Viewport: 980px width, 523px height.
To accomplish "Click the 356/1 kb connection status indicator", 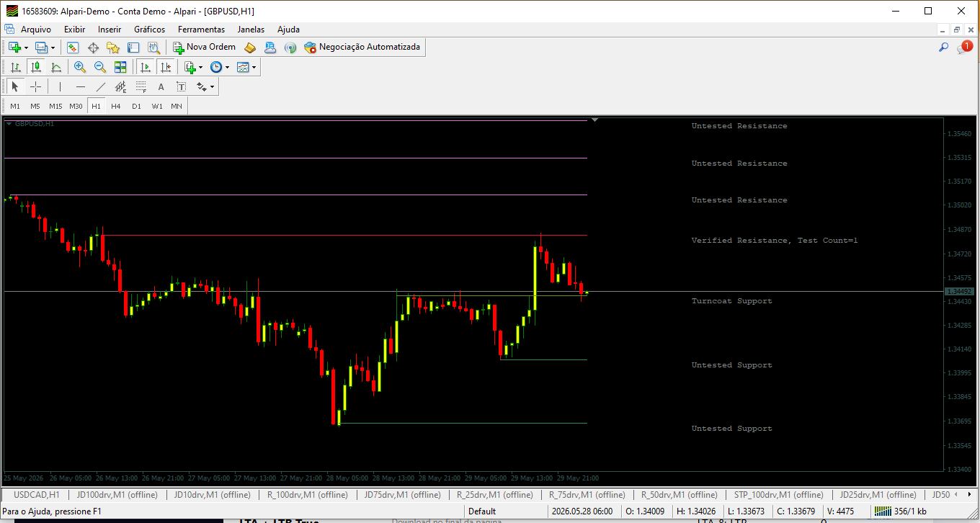I will (900, 511).
